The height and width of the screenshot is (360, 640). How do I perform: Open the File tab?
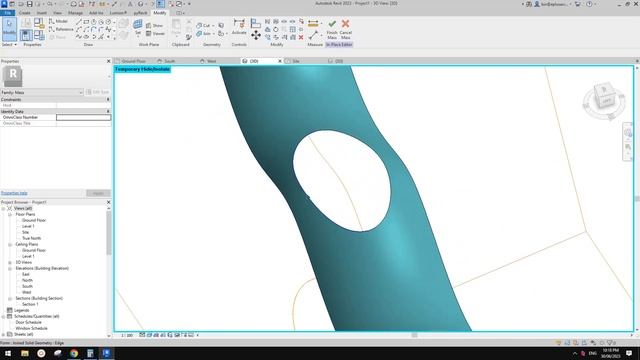pos(8,13)
